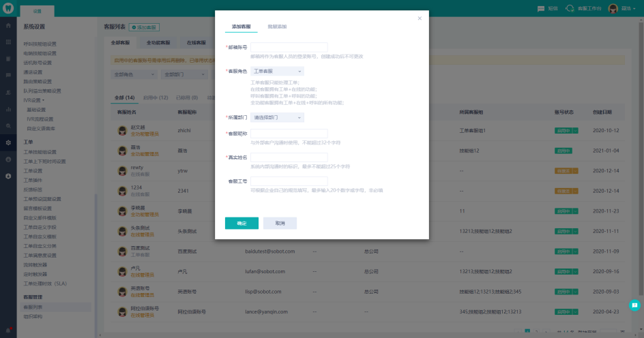Image resolution: width=644 pixels, height=338 pixels.
Task: Switch to the 批量添加 dialog tab
Action: tap(277, 27)
